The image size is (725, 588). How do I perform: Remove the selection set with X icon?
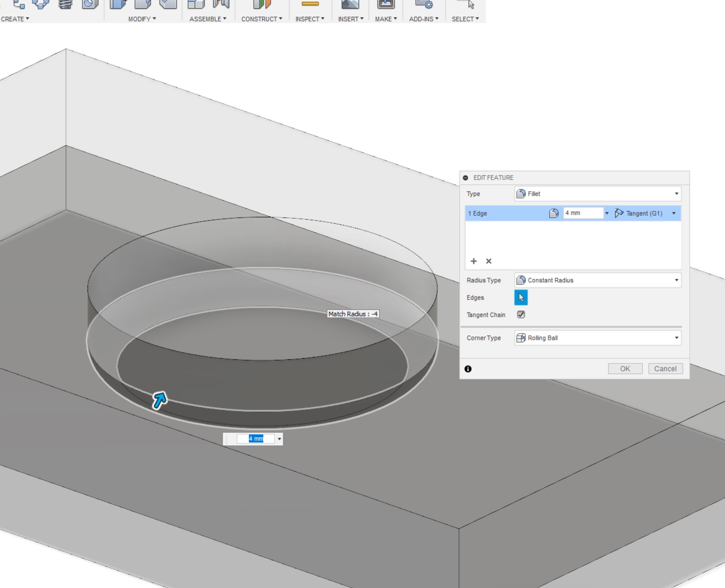tap(489, 261)
